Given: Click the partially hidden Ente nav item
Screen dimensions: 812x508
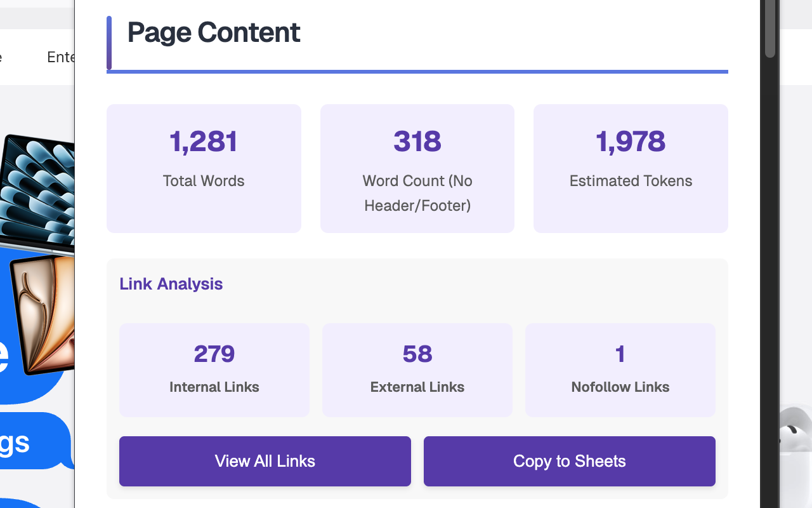Looking at the screenshot, I should (x=61, y=57).
